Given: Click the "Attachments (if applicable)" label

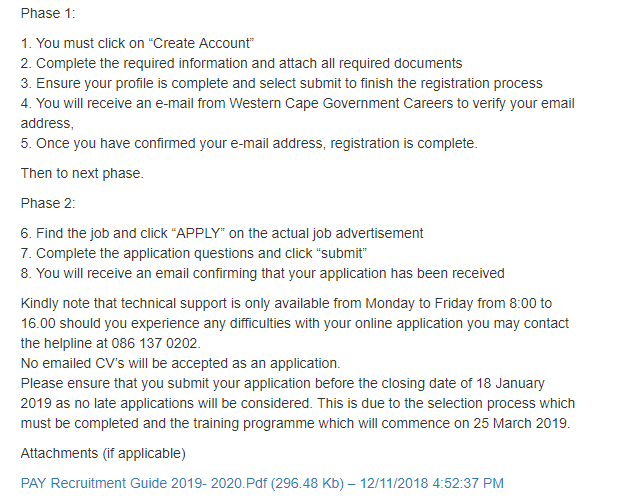Looking at the screenshot, I should (x=103, y=453).
